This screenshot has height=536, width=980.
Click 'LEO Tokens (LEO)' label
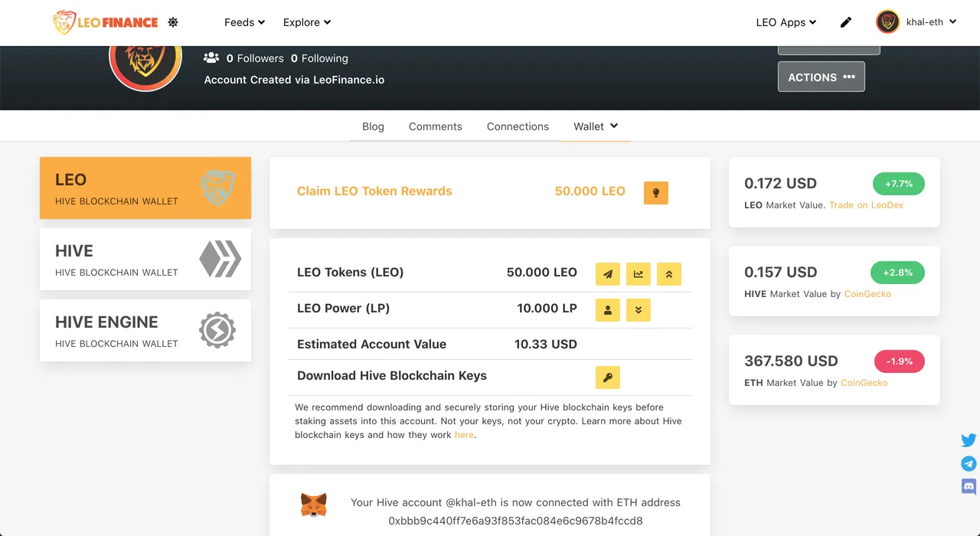pos(350,273)
